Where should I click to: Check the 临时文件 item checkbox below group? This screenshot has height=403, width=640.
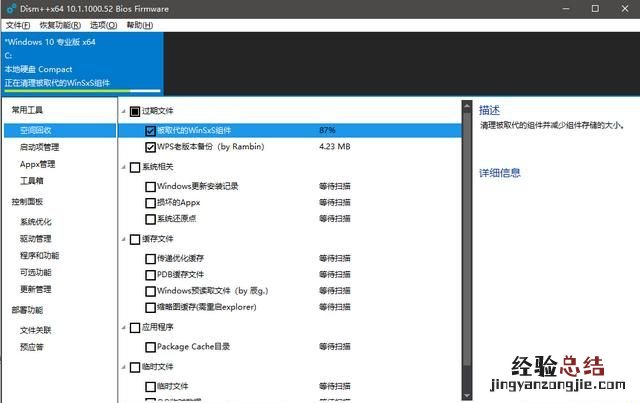tap(150, 387)
